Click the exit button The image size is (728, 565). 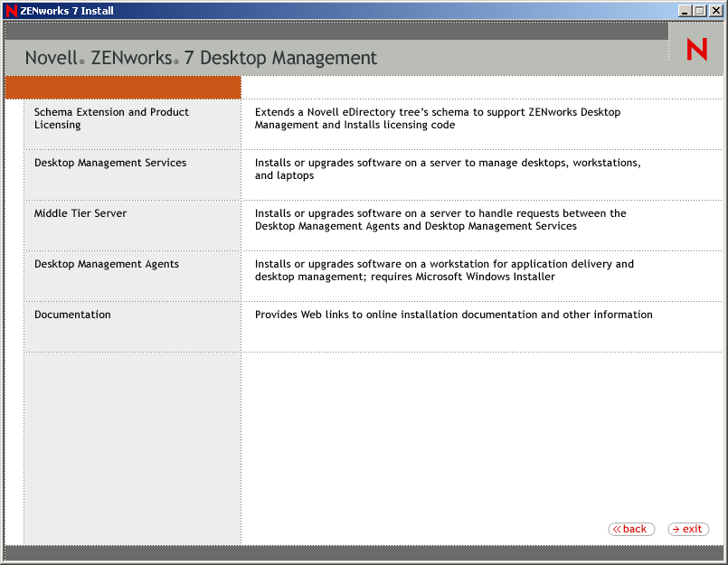pos(688,529)
